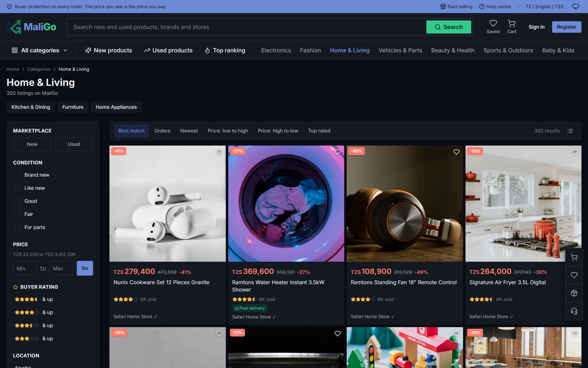
Task: Open the Cart icon in header
Action: pos(511,27)
